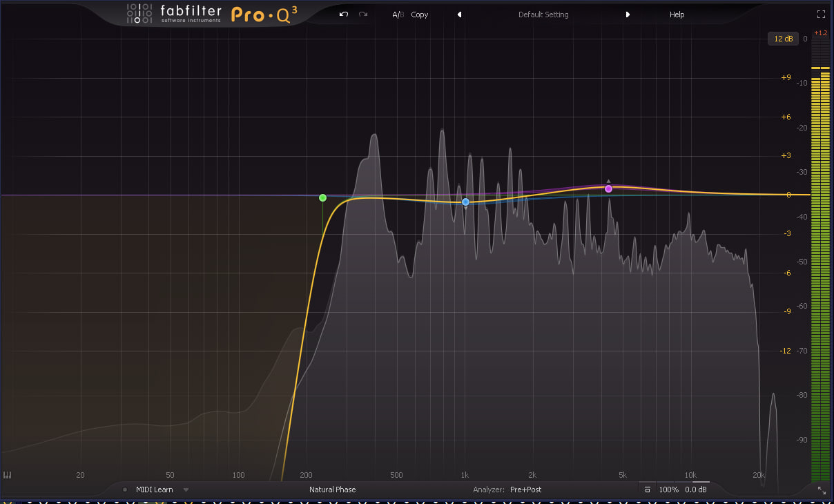Go to the previous preset arrow
Viewport: 834px width, 504px height.
pyautogui.click(x=459, y=14)
